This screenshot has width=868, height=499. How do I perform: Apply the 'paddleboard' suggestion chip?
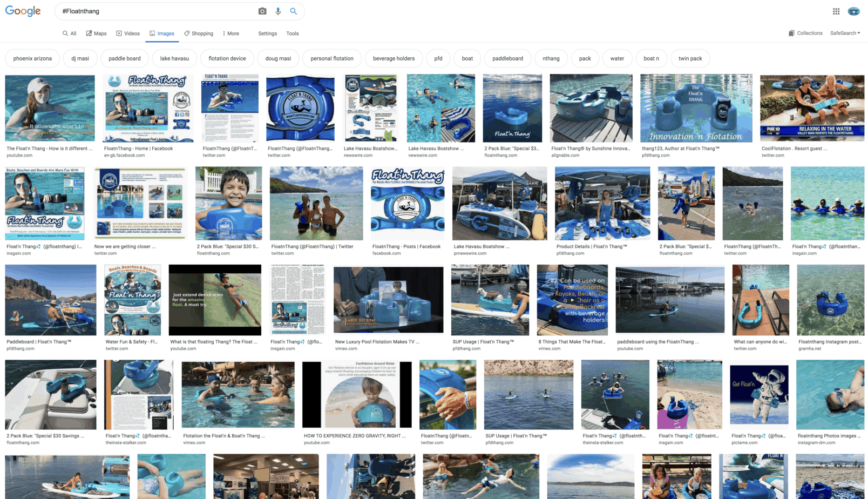point(508,58)
